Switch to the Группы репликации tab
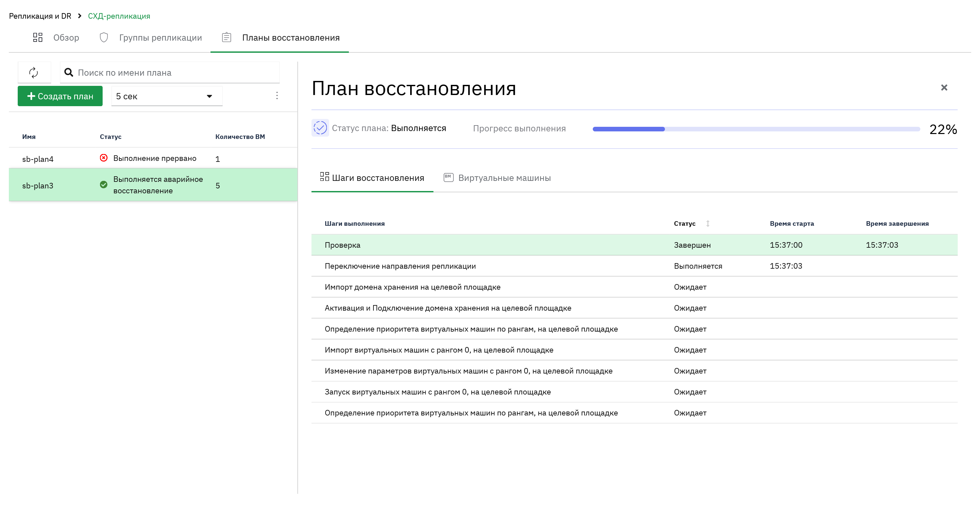 point(150,38)
